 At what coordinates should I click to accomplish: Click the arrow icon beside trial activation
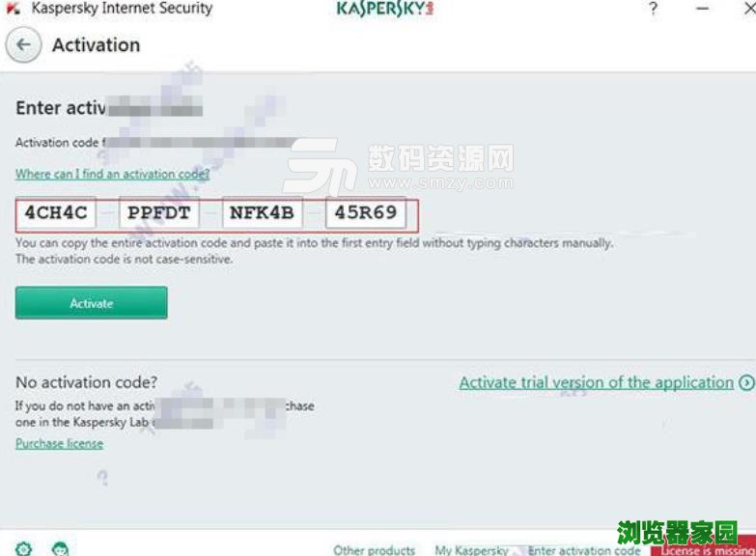(747, 382)
